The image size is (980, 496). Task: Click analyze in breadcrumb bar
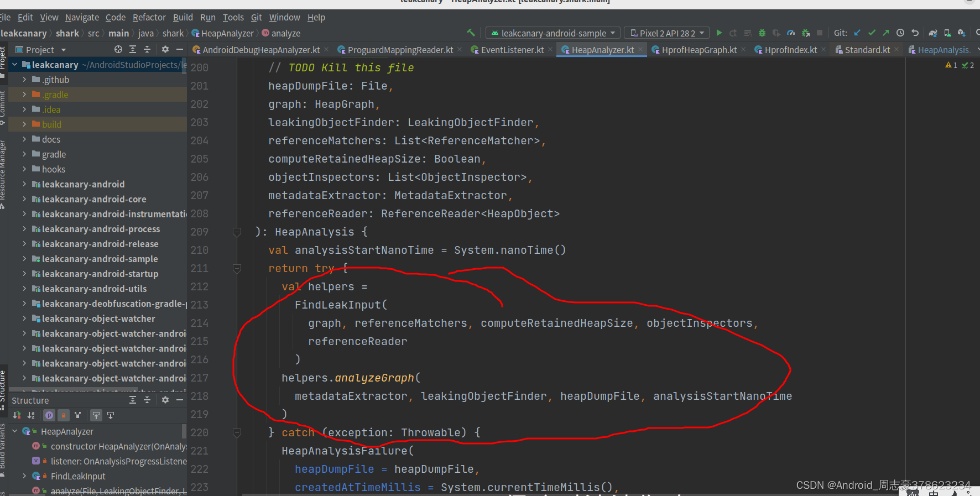281,33
